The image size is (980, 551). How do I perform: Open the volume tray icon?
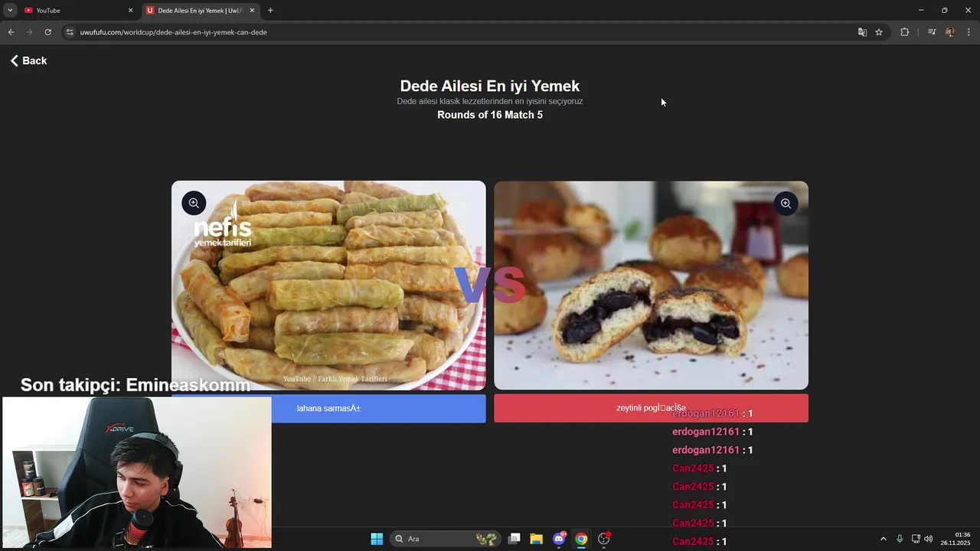[929, 539]
